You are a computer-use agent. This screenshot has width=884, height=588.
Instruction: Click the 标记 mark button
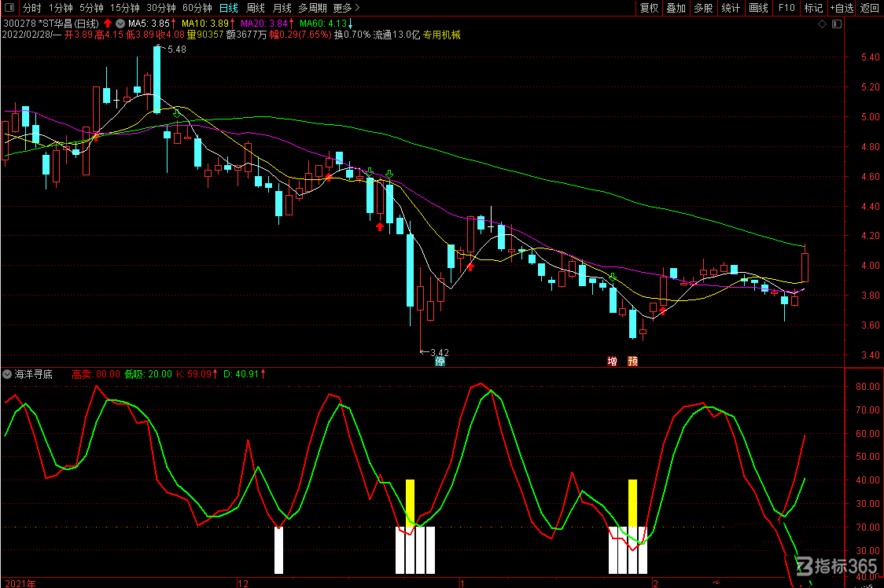[813, 8]
